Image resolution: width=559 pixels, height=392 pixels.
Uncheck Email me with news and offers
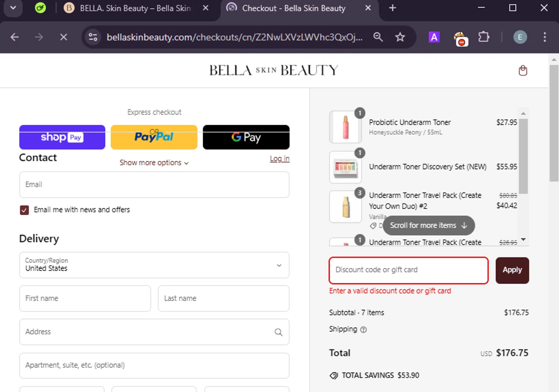pos(24,210)
